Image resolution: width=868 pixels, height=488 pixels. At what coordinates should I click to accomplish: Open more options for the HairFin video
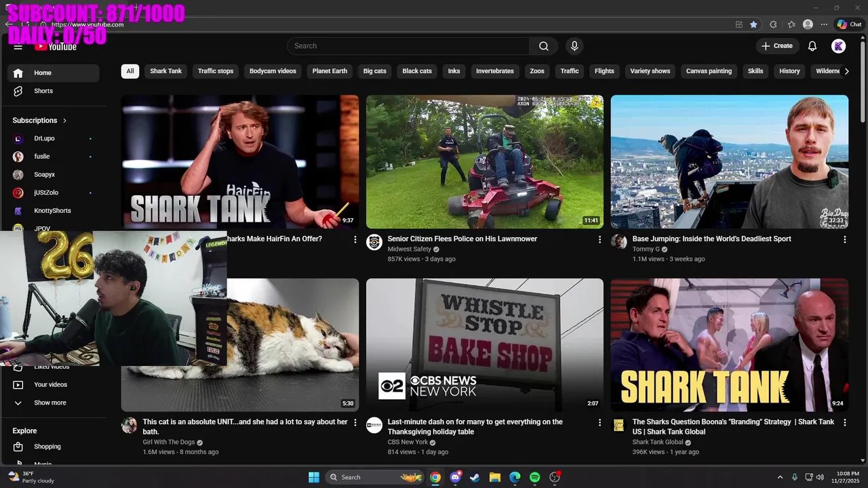(355, 239)
